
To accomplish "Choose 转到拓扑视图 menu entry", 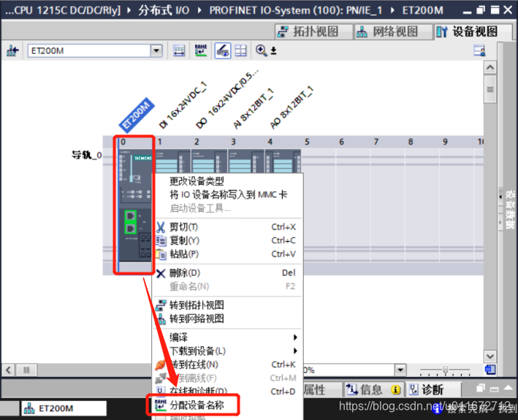I will 228,305.
